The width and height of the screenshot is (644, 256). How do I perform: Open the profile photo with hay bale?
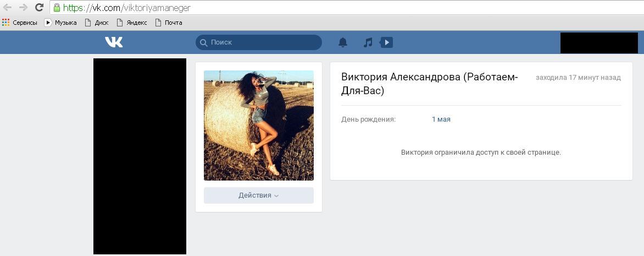pos(258,126)
